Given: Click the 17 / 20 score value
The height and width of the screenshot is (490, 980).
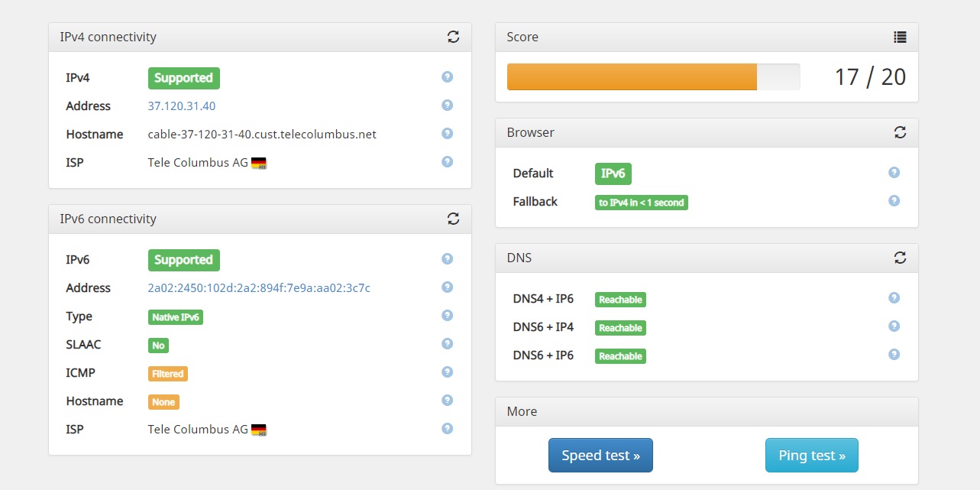Looking at the screenshot, I should click(870, 76).
